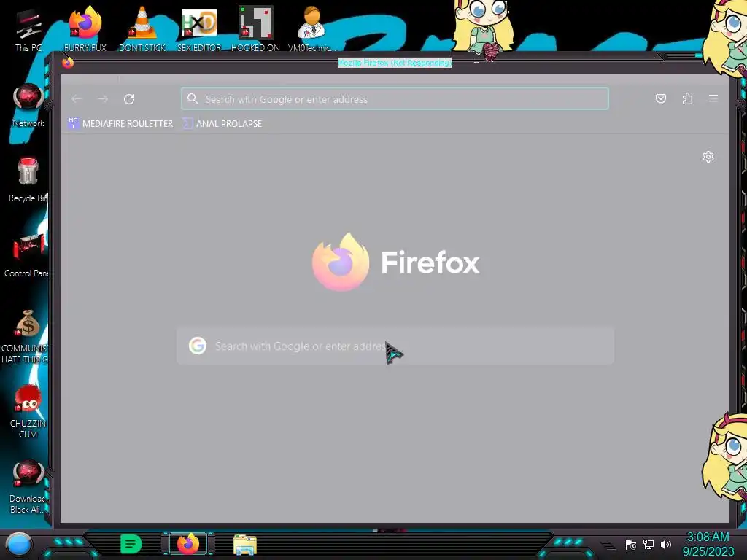The width and height of the screenshot is (747, 560).
Task: Open the HxD editor desktop shortcut
Action: pos(199,29)
